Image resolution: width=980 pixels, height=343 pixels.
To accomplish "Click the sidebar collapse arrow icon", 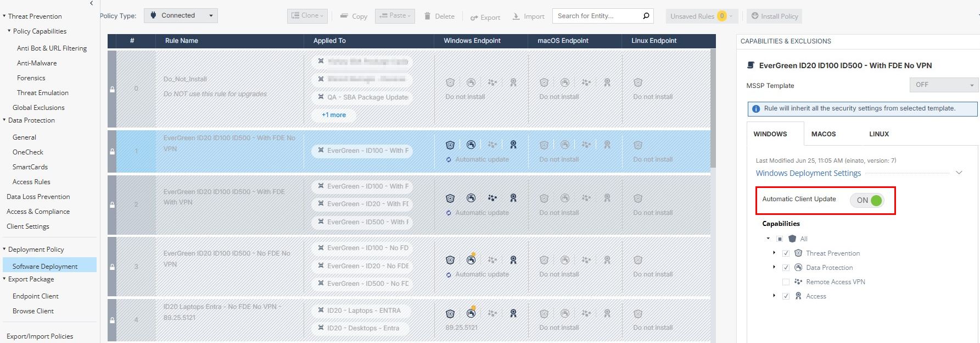I will [91, 3].
